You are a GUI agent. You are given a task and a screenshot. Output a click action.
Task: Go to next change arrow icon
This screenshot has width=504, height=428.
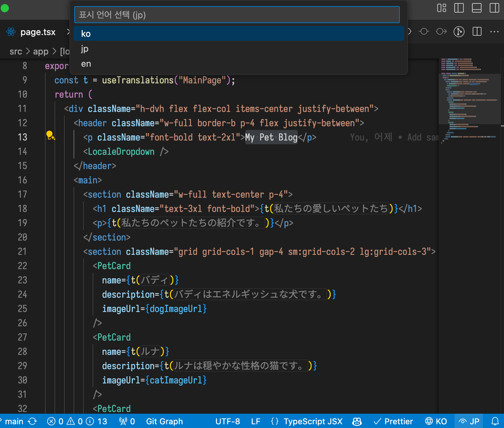[x=441, y=32]
